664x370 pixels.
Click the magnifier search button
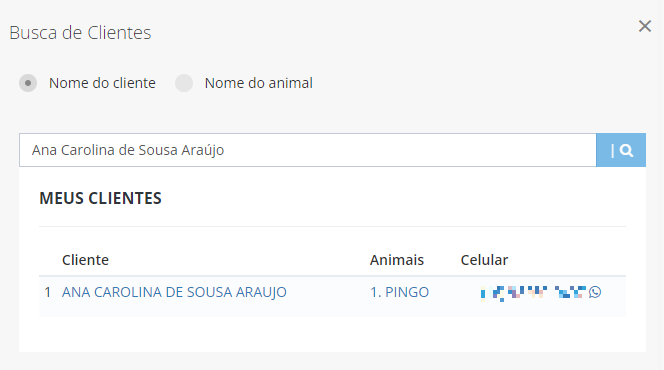click(x=621, y=150)
